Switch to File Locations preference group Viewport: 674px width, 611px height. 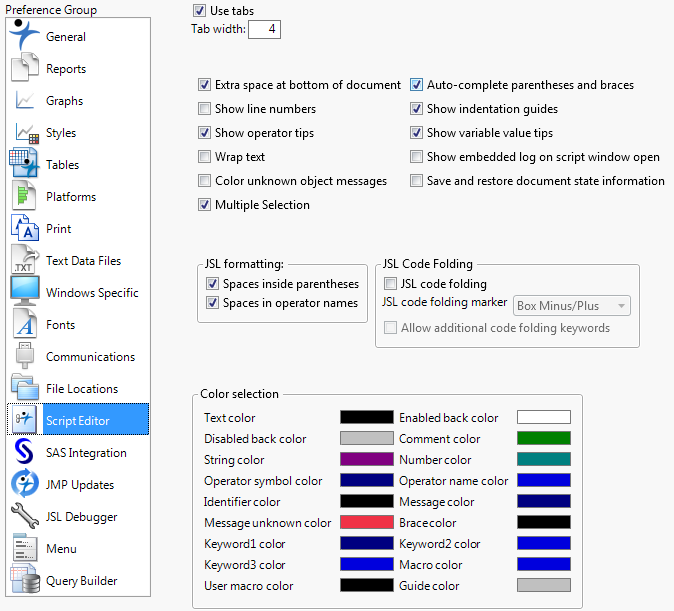(x=81, y=389)
